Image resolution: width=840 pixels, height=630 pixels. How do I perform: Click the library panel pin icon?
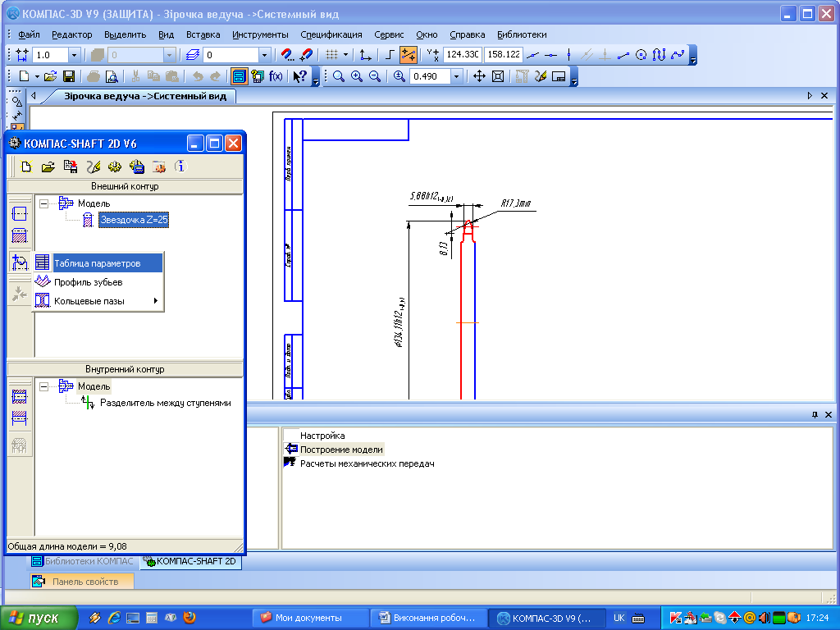click(815, 414)
